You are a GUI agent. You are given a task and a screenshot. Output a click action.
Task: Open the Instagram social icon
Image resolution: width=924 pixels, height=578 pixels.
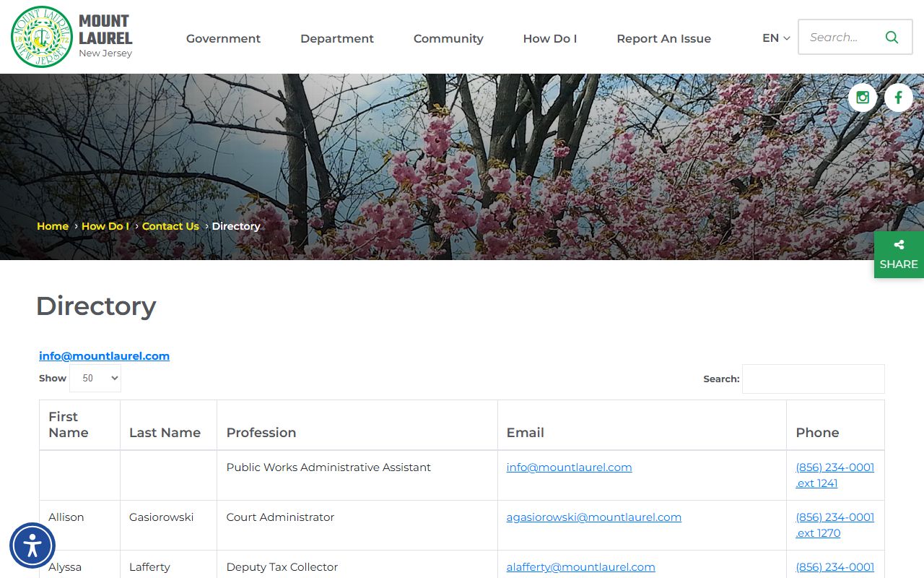pyautogui.click(x=862, y=97)
